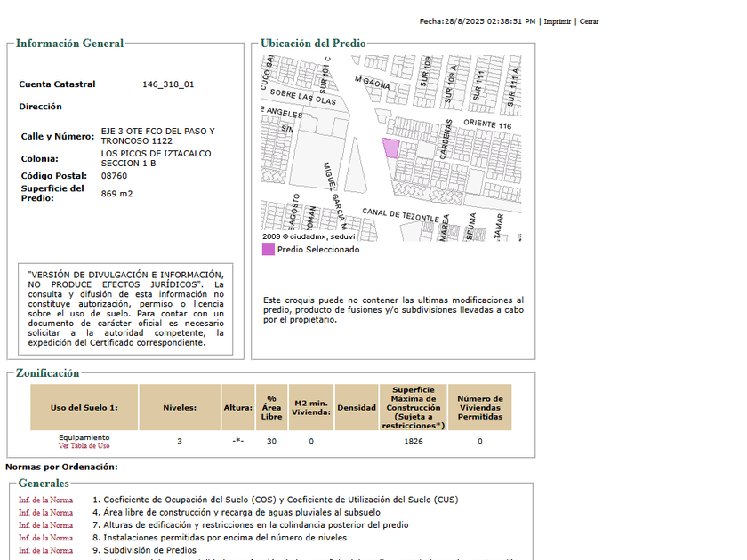The height and width of the screenshot is (560, 747).
Task: Click the Número de Viviendas Permitidas header
Action: (x=479, y=408)
